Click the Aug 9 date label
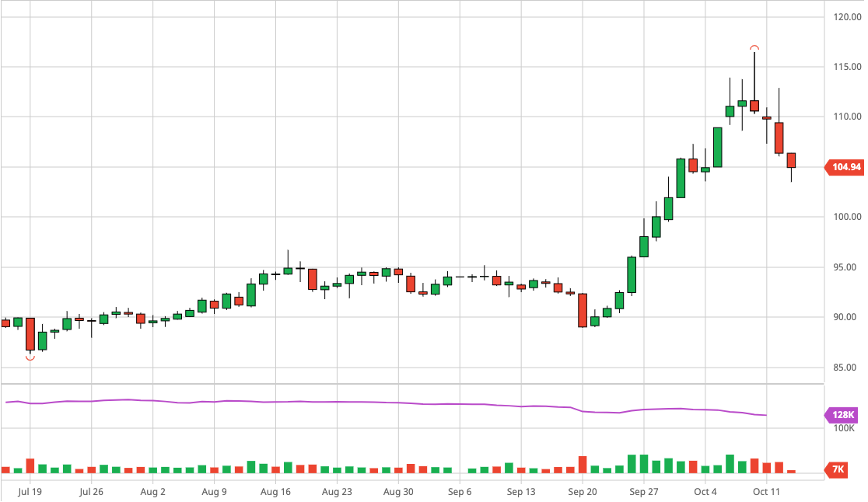The image size is (868, 502). click(x=214, y=491)
